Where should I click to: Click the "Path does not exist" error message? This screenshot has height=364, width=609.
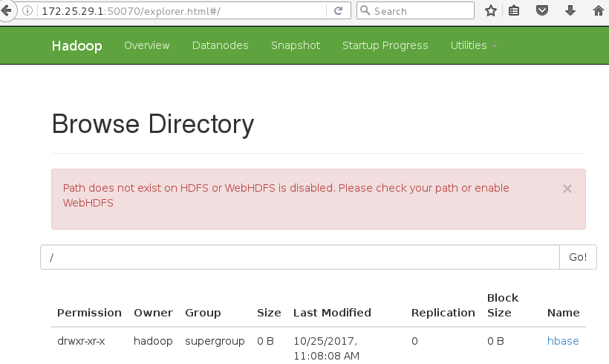[x=286, y=195]
